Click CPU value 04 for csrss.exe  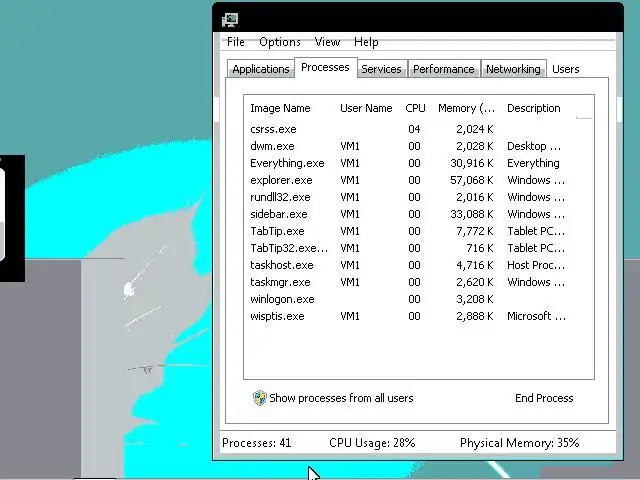pos(414,129)
